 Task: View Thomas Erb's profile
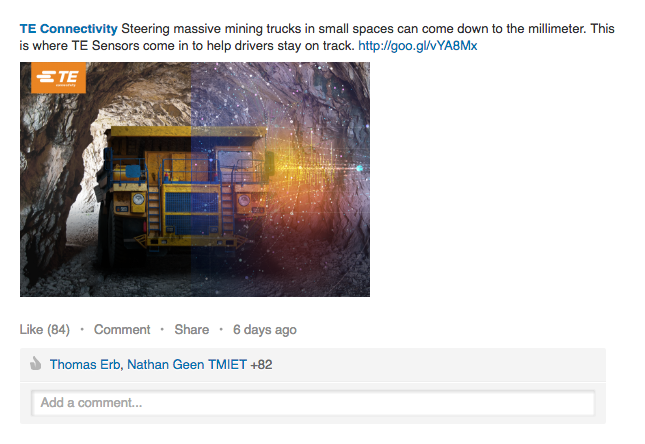point(85,365)
